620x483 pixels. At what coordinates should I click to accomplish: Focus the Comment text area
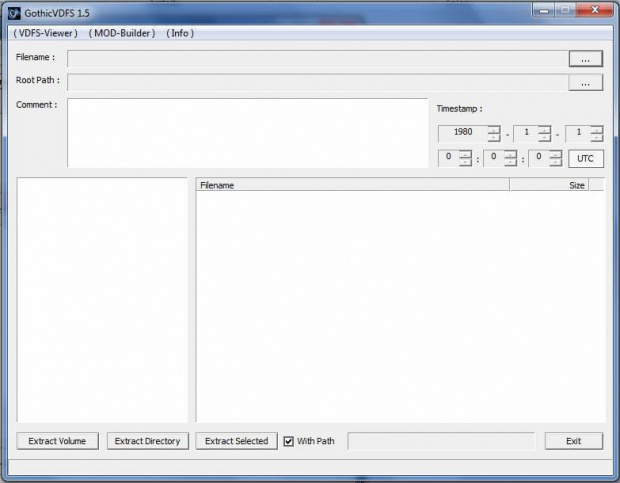pyautogui.click(x=248, y=133)
